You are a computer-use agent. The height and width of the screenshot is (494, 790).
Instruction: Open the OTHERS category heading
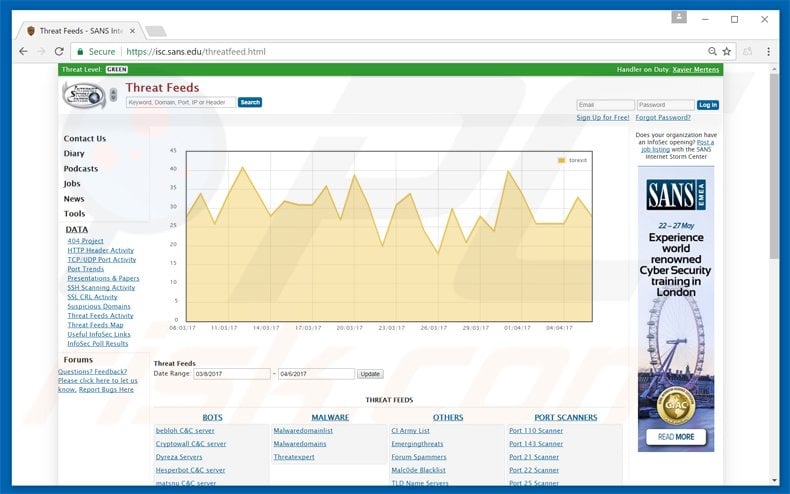point(448,417)
